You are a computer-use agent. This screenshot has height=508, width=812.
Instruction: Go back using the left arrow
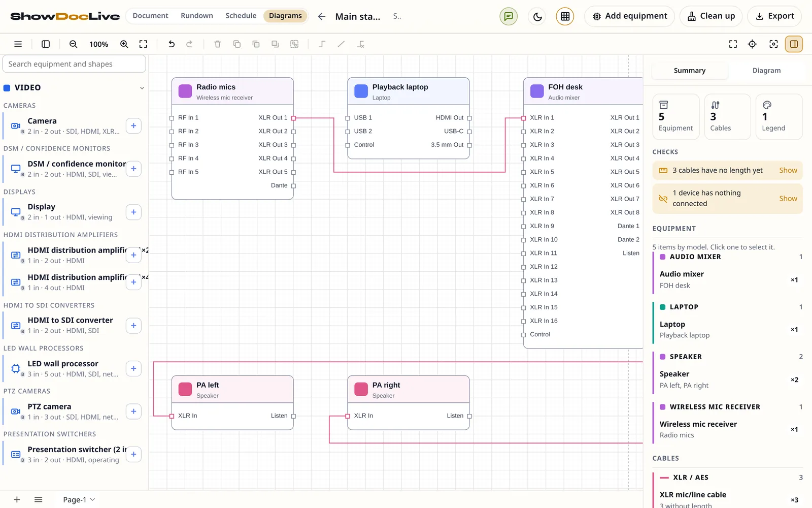[322, 17]
